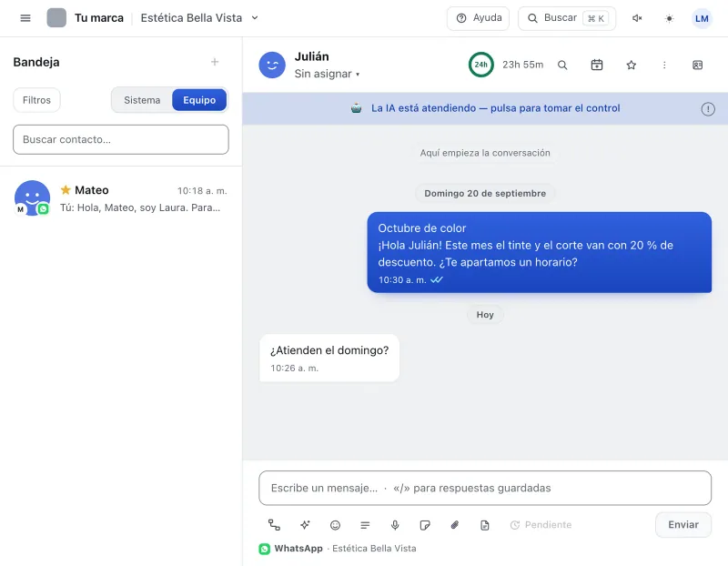
Task: Record a voice note with microphone
Action: tap(395, 525)
